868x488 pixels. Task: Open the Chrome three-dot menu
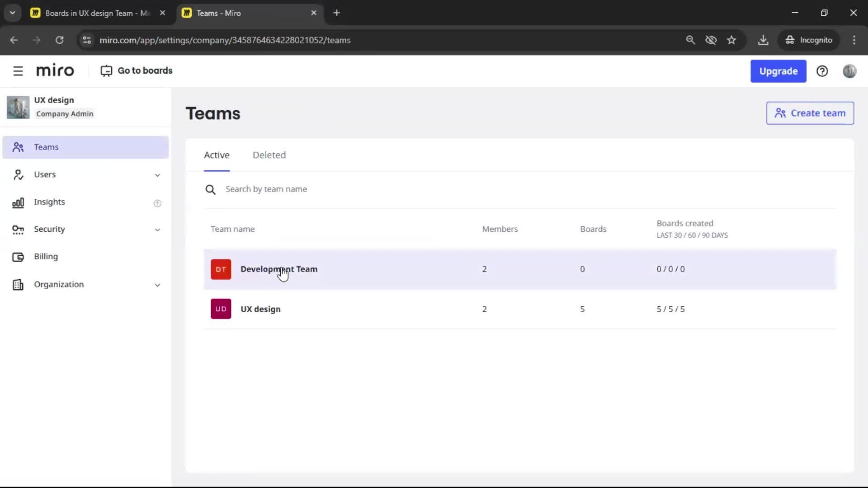point(854,40)
